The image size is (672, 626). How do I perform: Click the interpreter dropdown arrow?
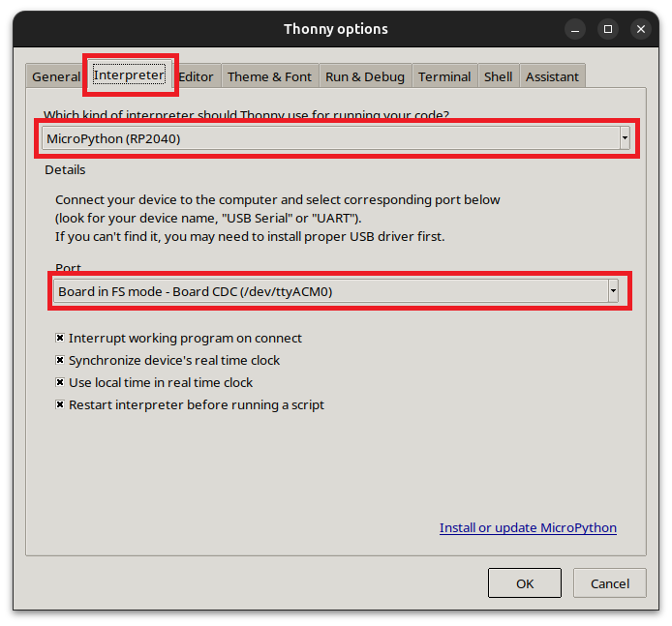625,138
